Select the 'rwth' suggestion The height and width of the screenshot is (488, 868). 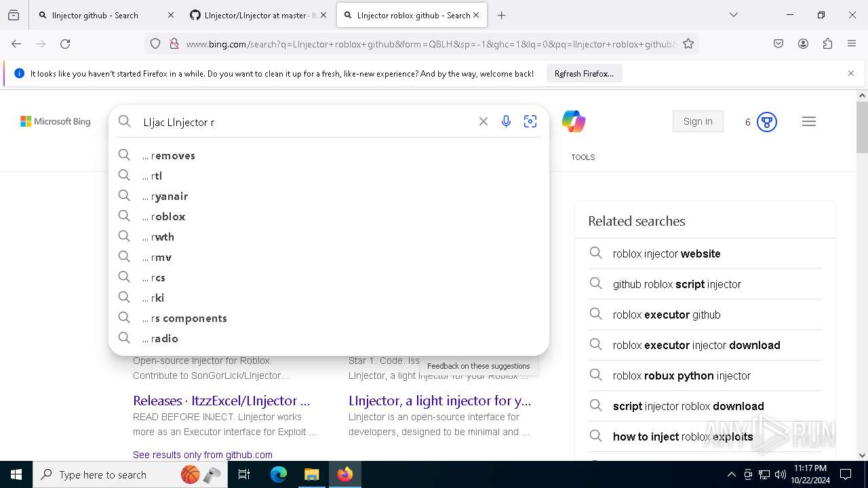[329, 237]
